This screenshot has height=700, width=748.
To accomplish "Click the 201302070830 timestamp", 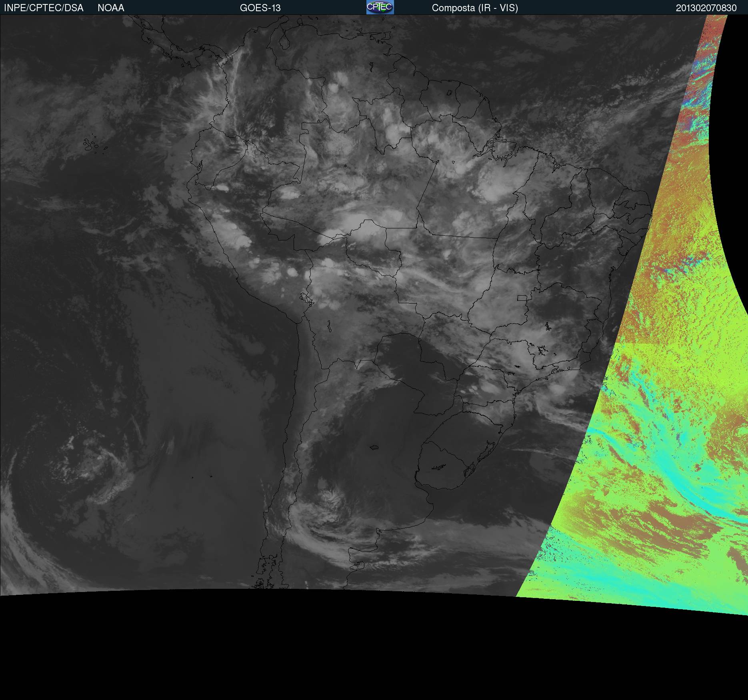I will 706,8.
